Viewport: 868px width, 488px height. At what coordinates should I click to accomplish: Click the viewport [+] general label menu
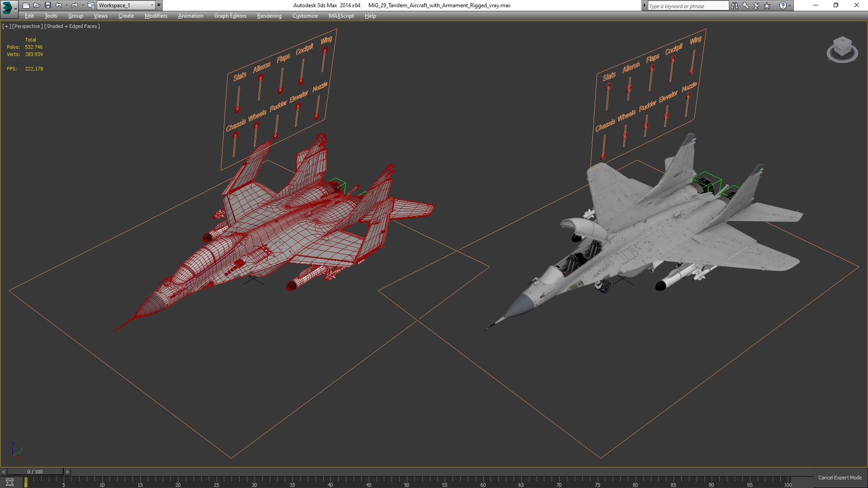point(6,26)
